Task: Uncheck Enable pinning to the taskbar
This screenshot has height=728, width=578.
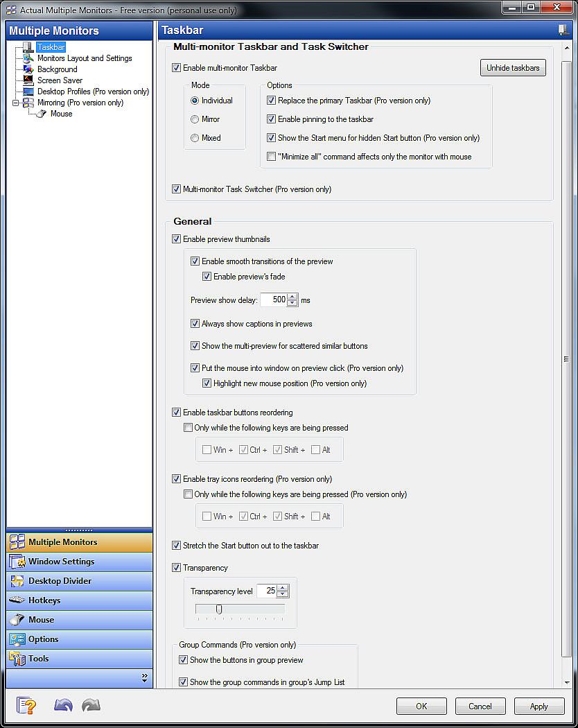Action: pos(271,119)
